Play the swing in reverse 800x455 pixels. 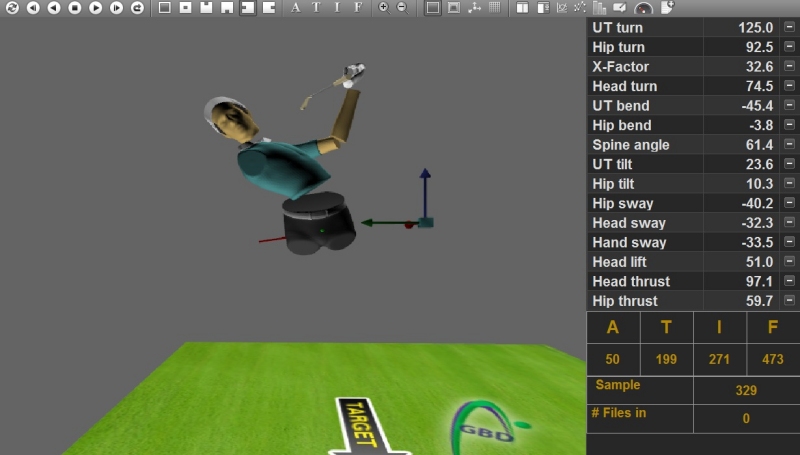coord(54,8)
